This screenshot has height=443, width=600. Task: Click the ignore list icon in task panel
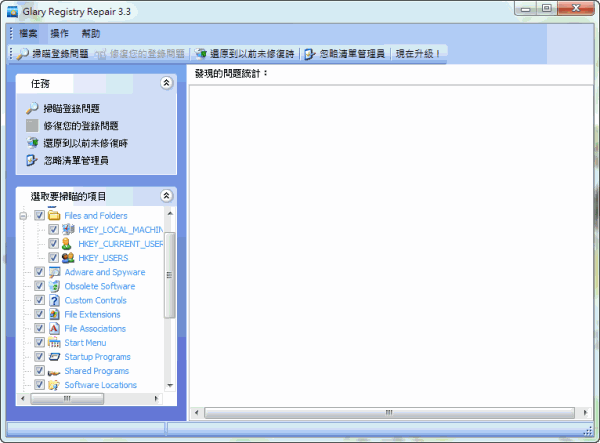[32, 160]
